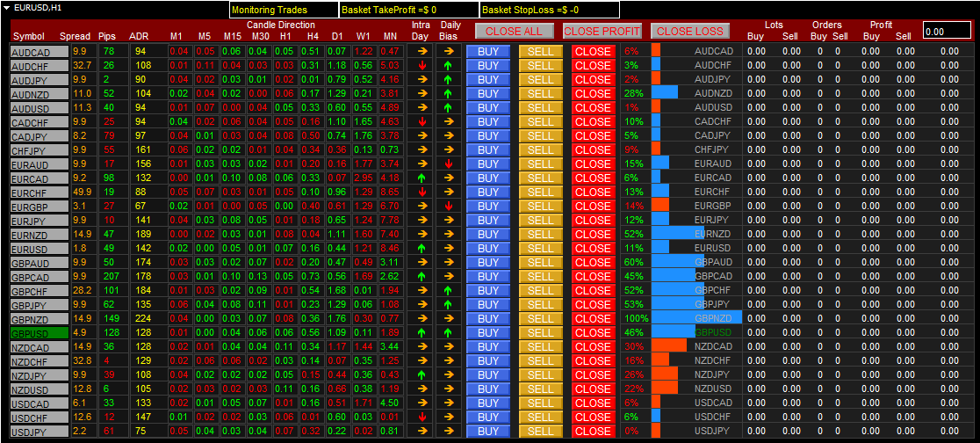
Task: Click the USDJPY symbol button
Action: tap(40, 431)
